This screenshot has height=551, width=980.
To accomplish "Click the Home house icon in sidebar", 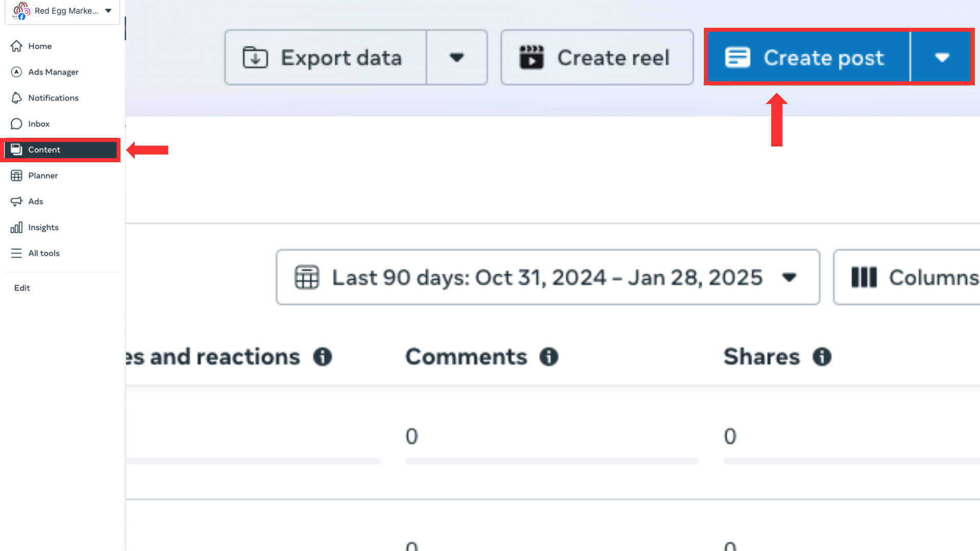I will (16, 46).
